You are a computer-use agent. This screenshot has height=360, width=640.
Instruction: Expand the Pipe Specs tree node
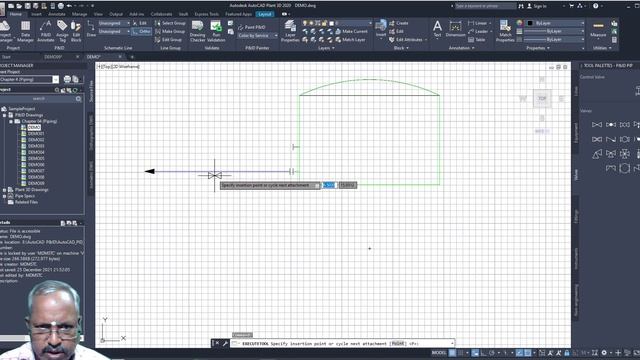(4, 196)
